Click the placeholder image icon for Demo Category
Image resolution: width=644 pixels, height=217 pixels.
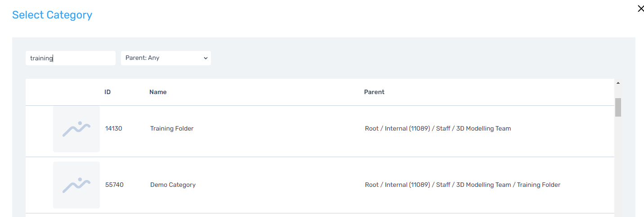76,185
